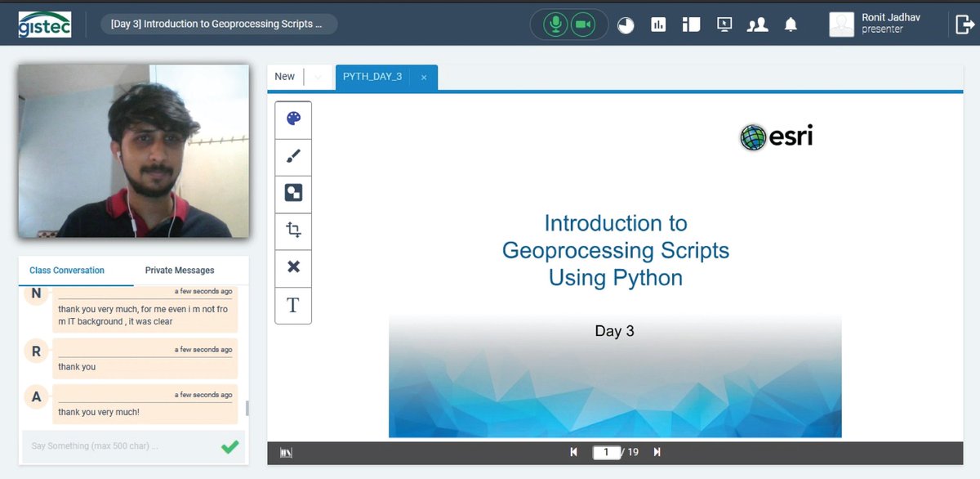Select the crop tool

click(x=293, y=231)
